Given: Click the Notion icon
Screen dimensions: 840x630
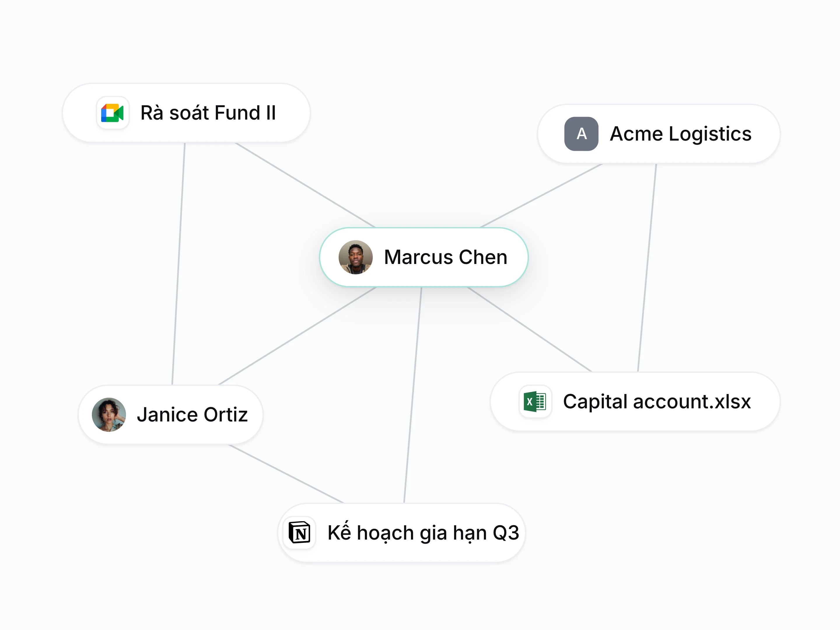Looking at the screenshot, I should [x=300, y=532].
